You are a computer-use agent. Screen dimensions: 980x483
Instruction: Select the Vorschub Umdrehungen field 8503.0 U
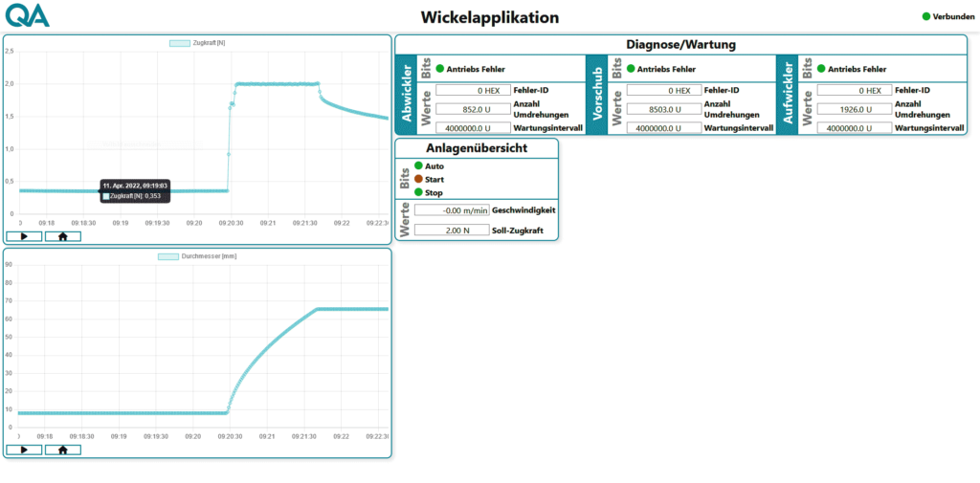(x=664, y=109)
